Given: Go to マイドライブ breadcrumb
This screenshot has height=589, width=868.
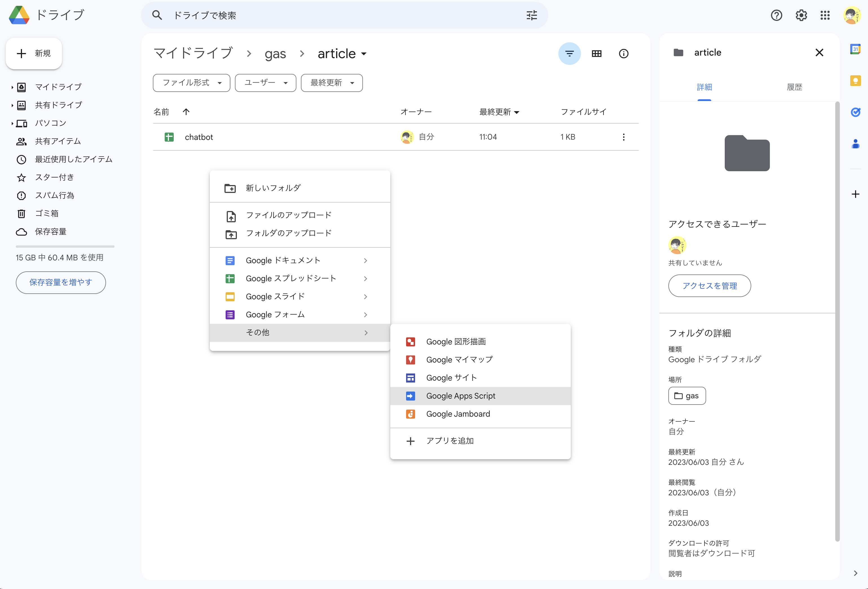Looking at the screenshot, I should (x=193, y=53).
